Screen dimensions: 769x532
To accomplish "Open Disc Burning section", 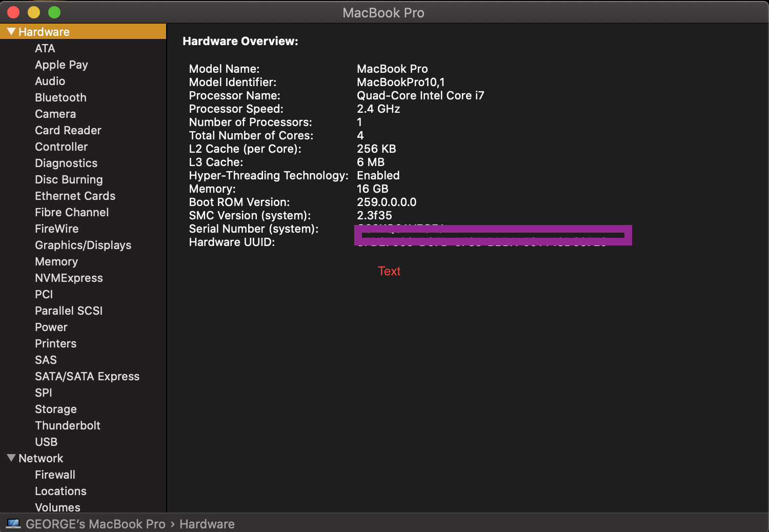I will click(69, 179).
